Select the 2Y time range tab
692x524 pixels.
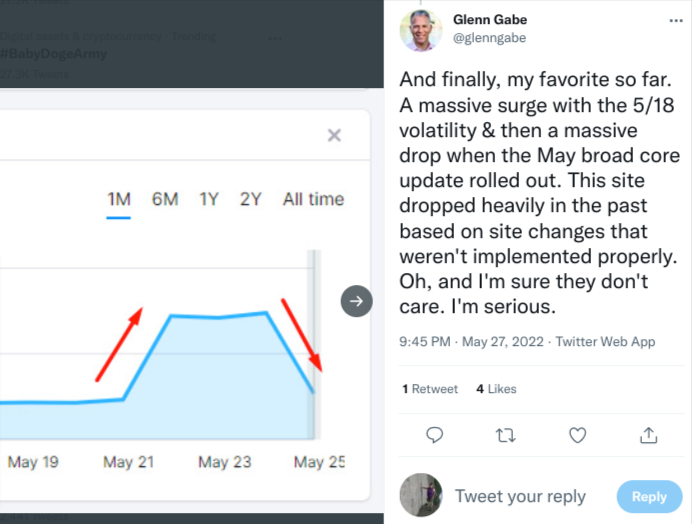pyautogui.click(x=250, y=200)
